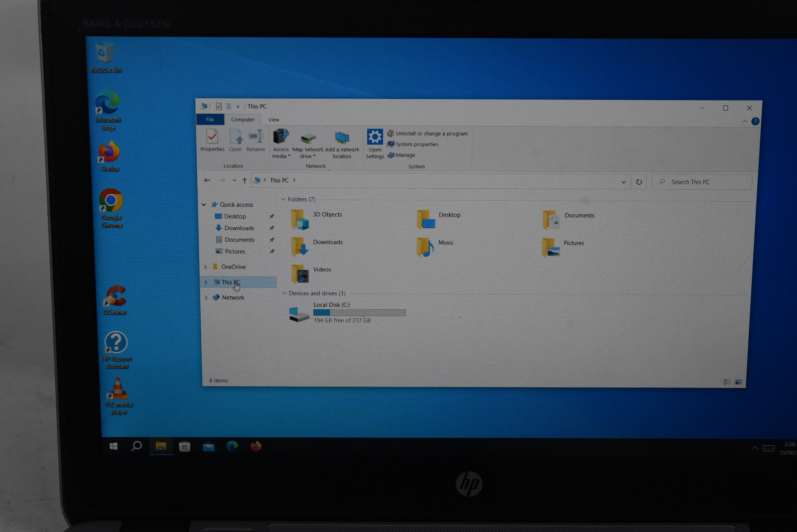Launch Microsoft Edge from the desktop
Screen dimensions: 797x532
click(x=108, y=110)
